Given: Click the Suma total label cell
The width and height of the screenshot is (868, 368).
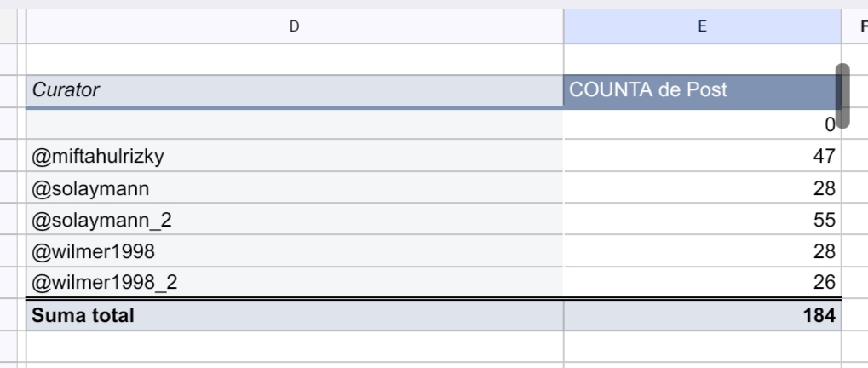Looking at the screenshot, I should (295, 315).
